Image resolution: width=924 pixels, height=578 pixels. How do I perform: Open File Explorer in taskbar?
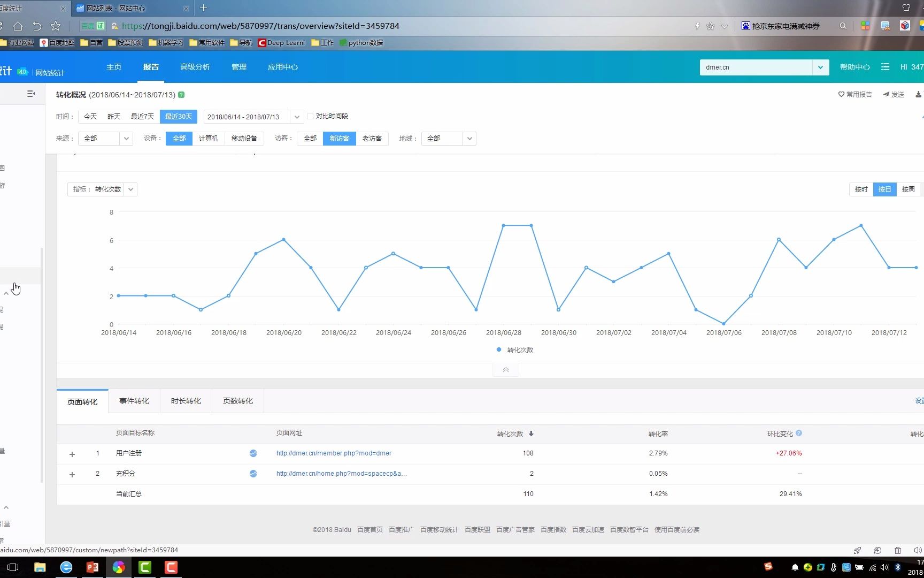[x=40, y=567]
